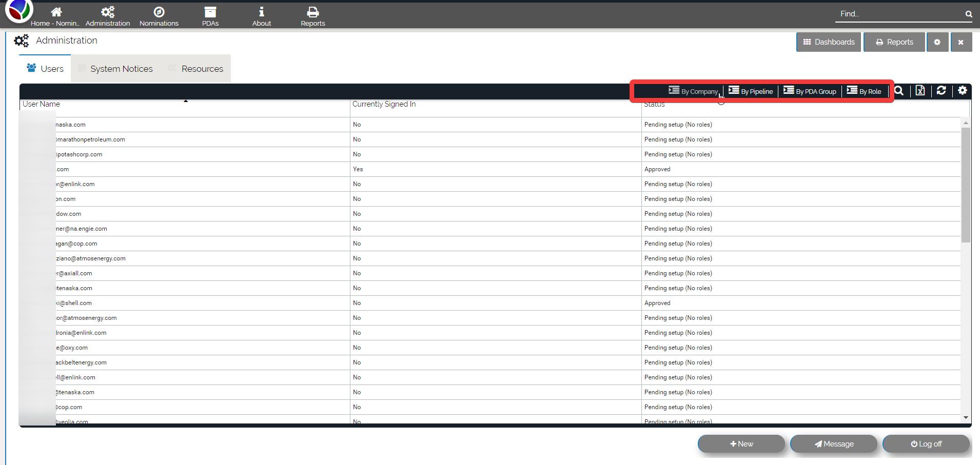Viewport: 980px width, 465px height.
Task: Open the Home navigation icon
Action: click(56, 12)
